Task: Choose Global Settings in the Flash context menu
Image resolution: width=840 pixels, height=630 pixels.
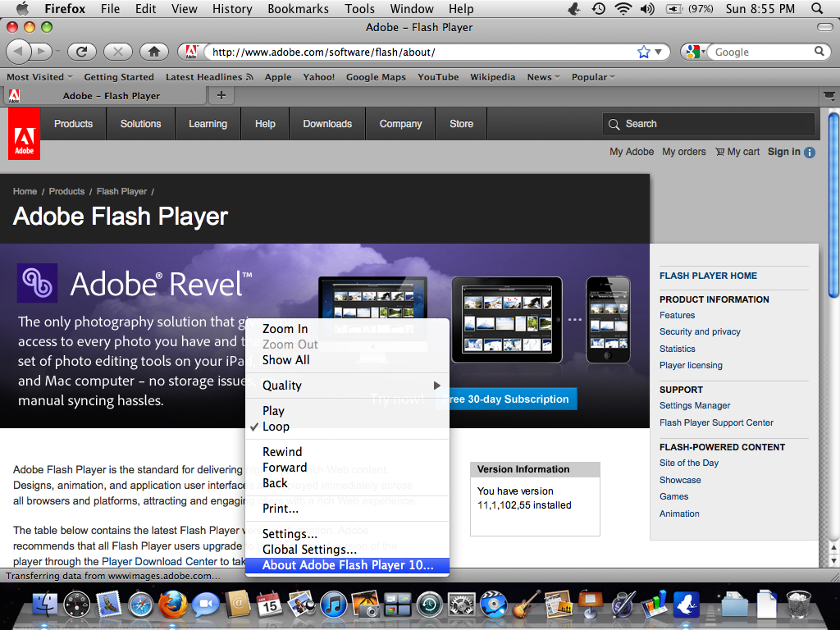Action: [x=347, y=550]
